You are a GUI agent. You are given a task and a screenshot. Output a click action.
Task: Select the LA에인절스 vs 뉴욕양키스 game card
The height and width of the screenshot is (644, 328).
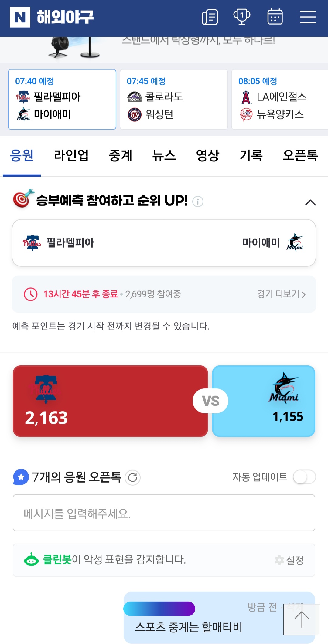click(x=279, y=100)
